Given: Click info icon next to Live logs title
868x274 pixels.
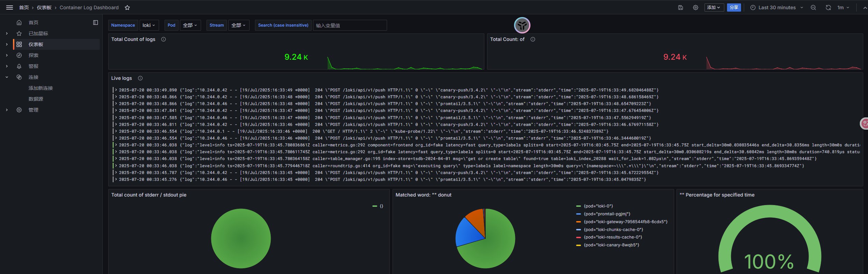Looking at the screenshot, I should pyautogui.click(x=140, y=78).
